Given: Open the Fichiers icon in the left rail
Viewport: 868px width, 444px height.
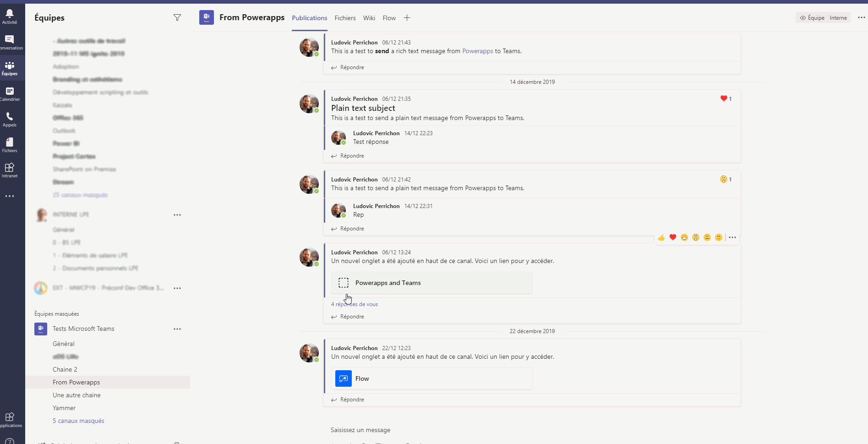Looking at the screenshot, I should click(10, 145).
